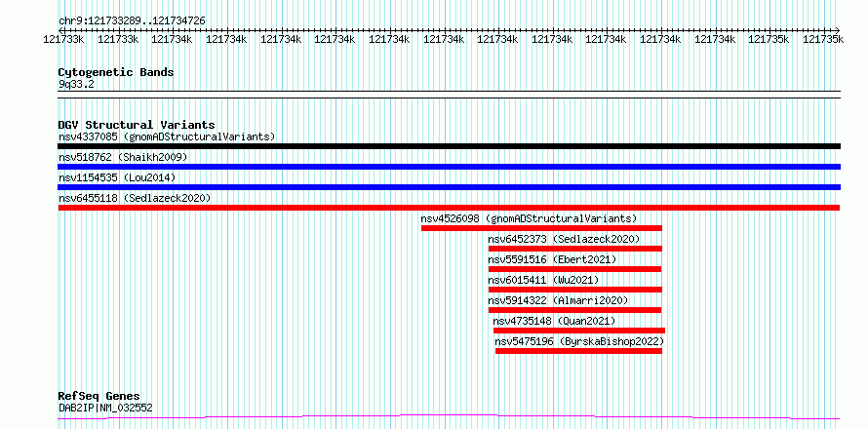Click the nsv4337085 gnomADStructuralVariants label

tap(167, 136)
